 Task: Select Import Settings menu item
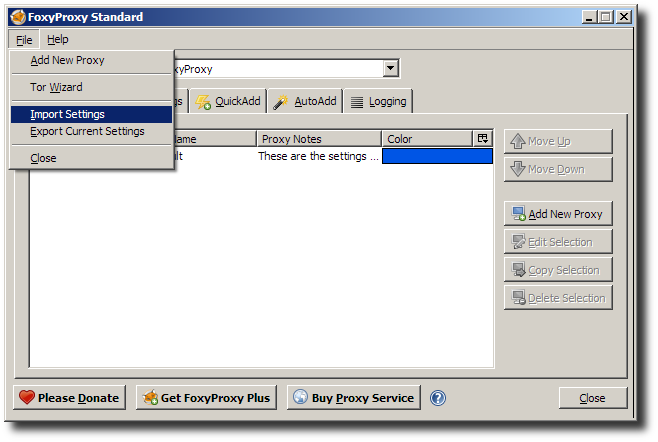tap(92, 114)
